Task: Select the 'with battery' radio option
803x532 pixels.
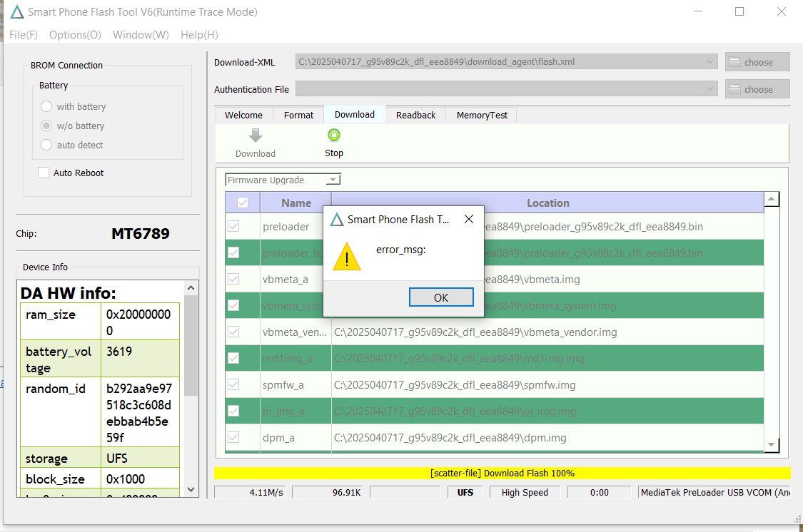Action: [46, 106]
